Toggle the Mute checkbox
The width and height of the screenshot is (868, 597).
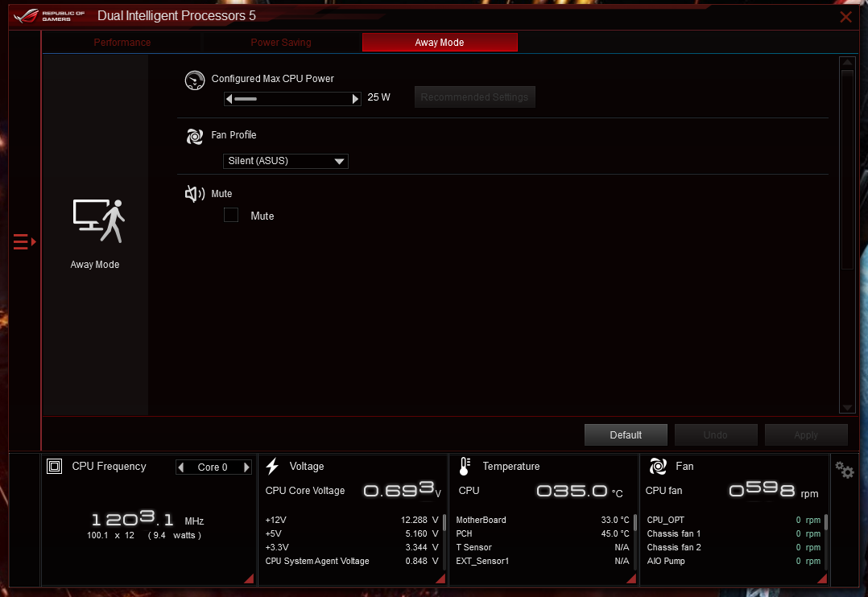[x=231, y=215]
